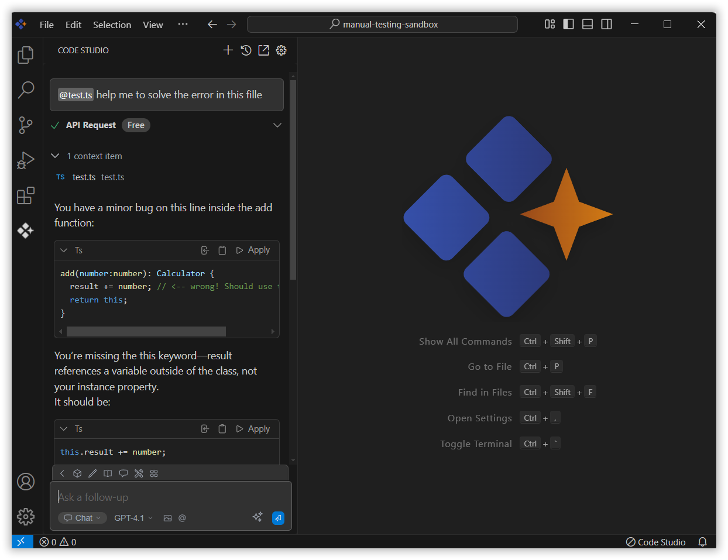
Task: Open the Search view in activity bar
Action: point(25,90)
